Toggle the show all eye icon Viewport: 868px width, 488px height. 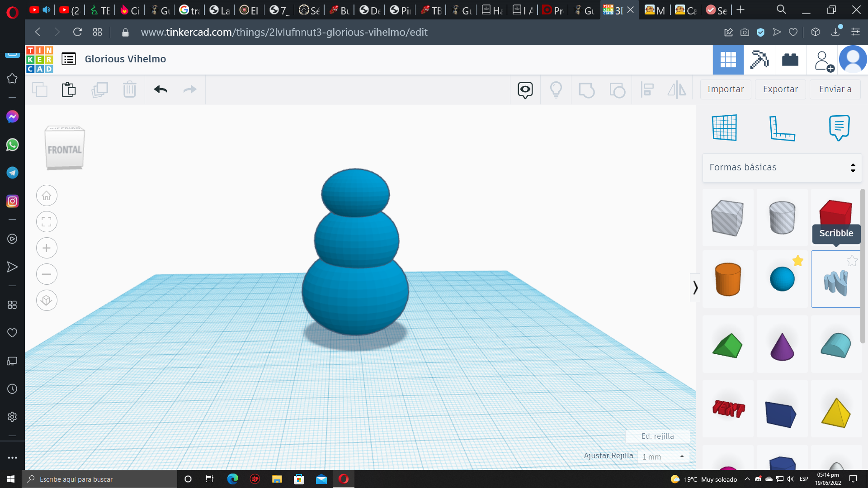click(525, 90)
